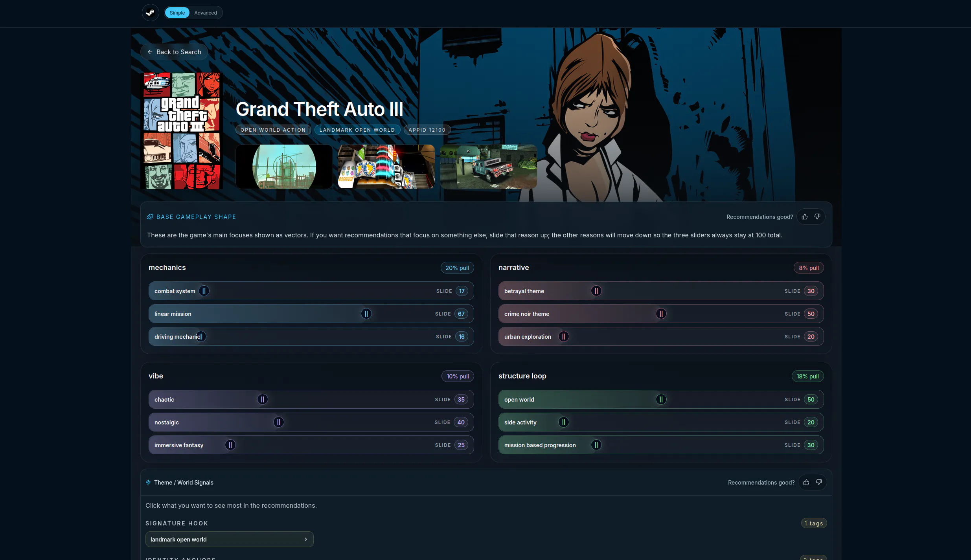The image size is (971, 560).
Task: Open the Grand Theft Auto III cover art
Action: click(x=182, y=130)
